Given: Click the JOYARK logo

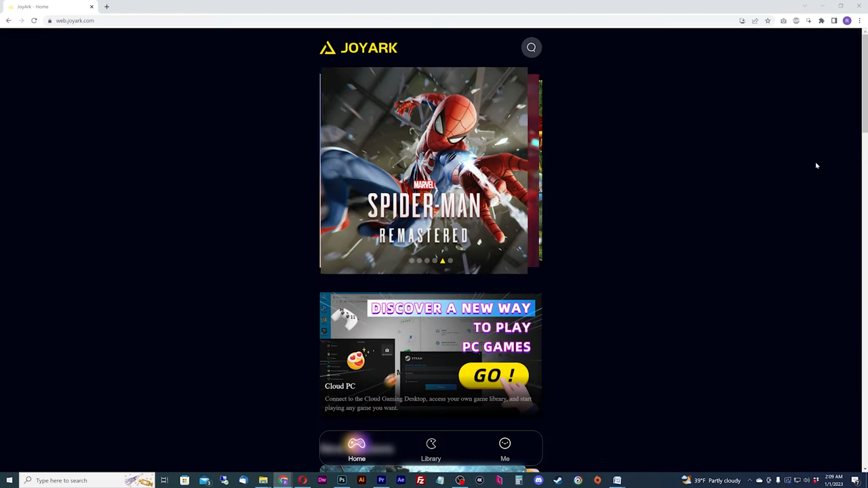Looking at the screenshot, I should pos(359,47).
